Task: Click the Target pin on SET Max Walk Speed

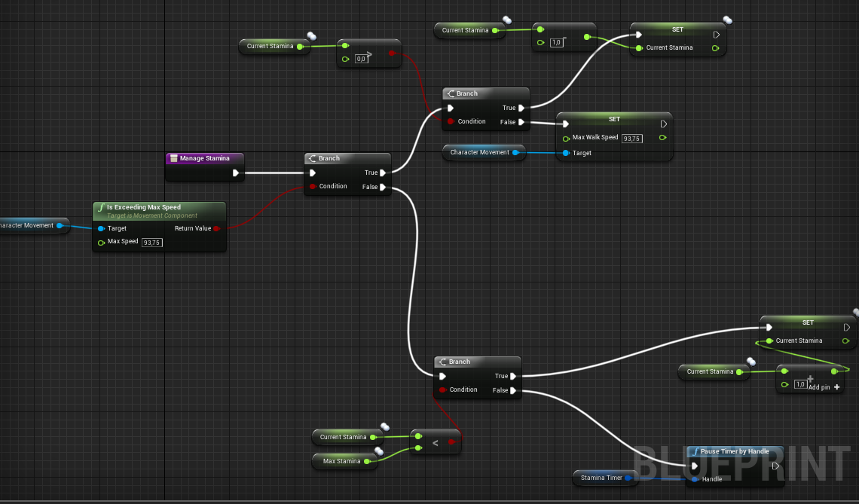Action: click(x=566, y=153)
